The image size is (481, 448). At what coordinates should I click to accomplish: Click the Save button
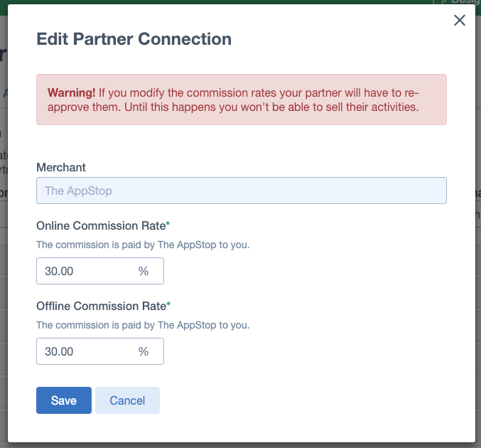coord(64,400)
